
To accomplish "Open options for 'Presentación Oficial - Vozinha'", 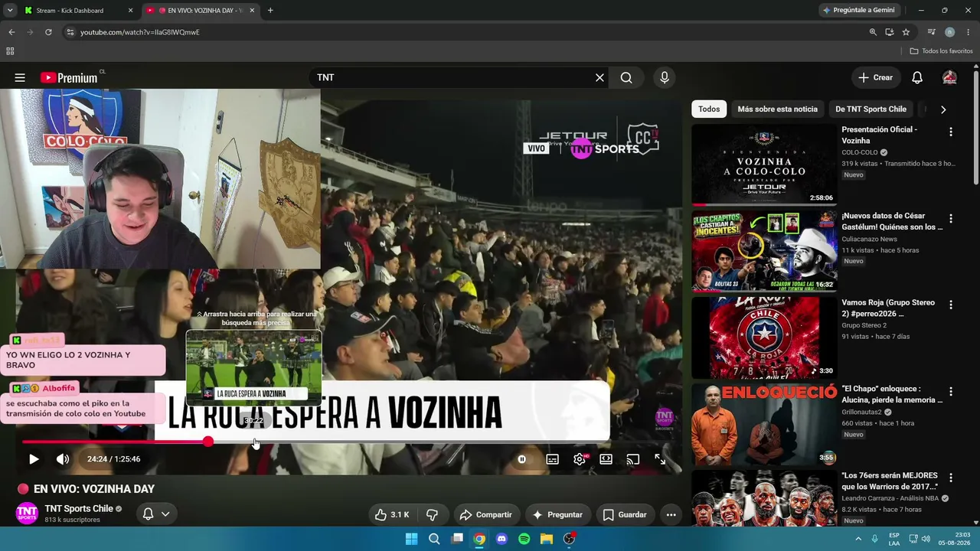I will (x=951, y=132).
